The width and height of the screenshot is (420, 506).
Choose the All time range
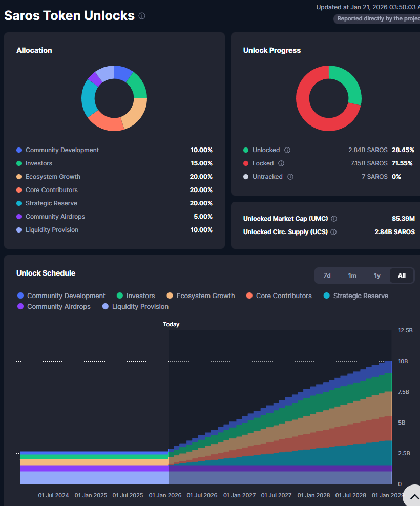(x=402, y=276)
